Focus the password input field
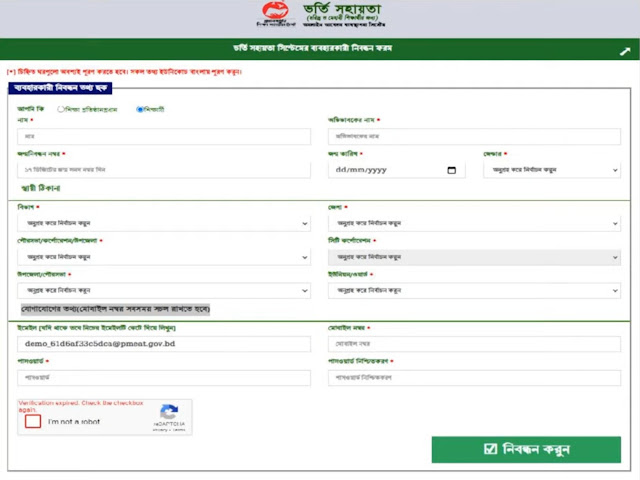The image size is (640, 480). coord(164,377)
